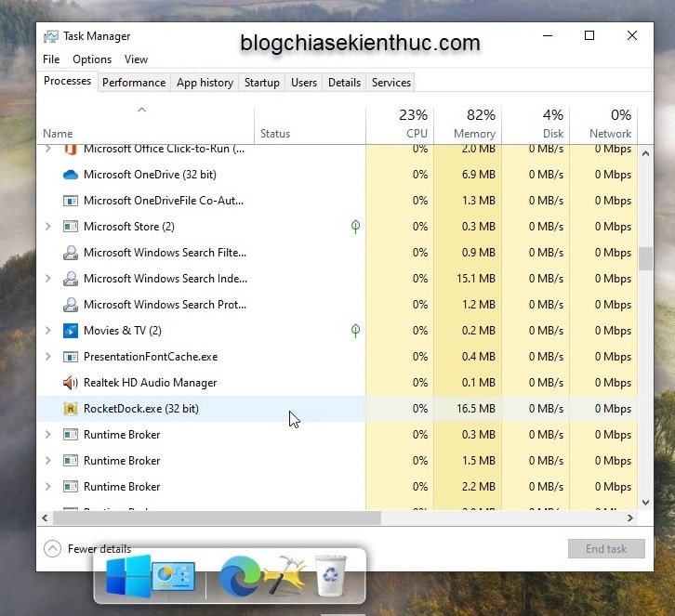Click the horizontal scrollbar left arrow

click(45, 518)
